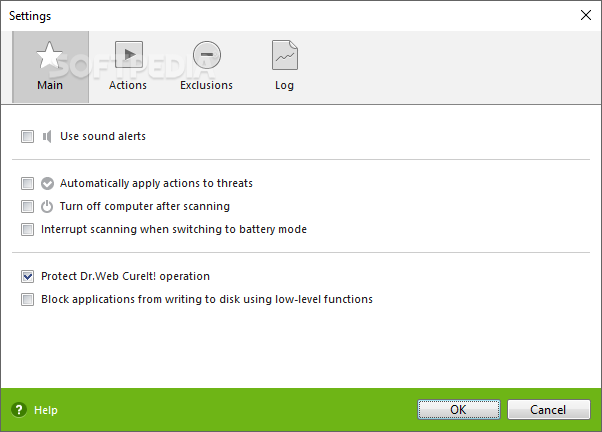Open the Log settings tab

pyautogui.click(x=284, y=66)
